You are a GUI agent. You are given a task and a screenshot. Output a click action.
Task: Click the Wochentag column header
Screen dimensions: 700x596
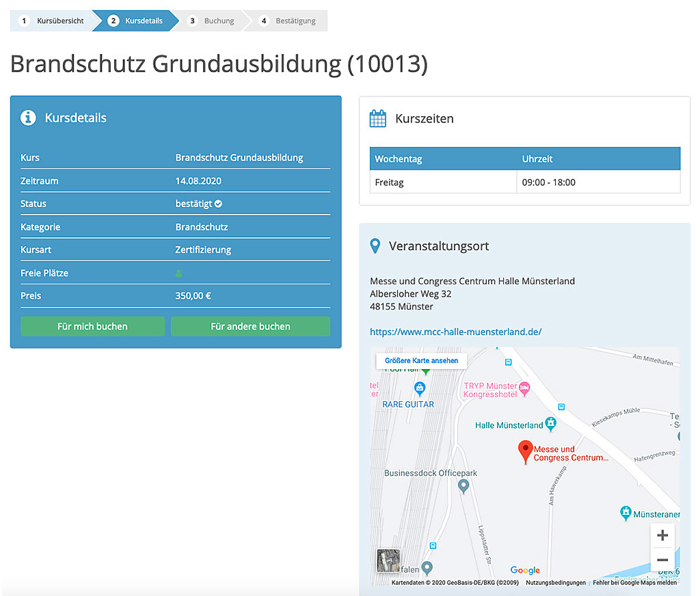[x=443, y=159]
